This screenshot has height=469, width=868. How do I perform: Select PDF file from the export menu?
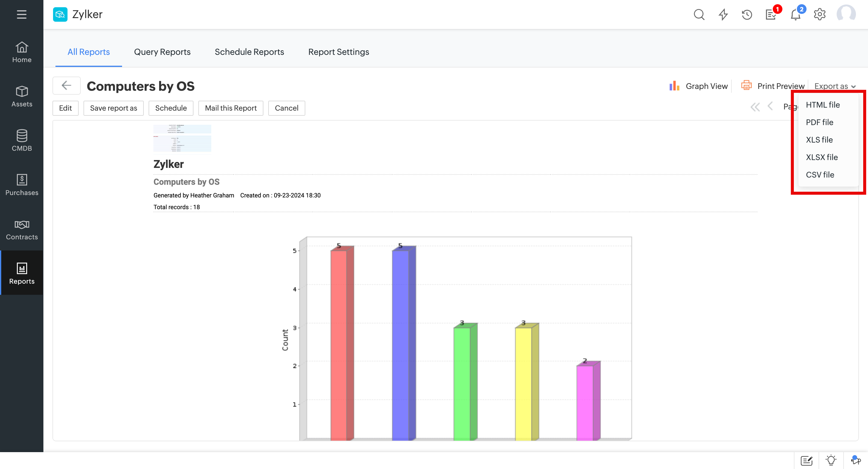pyautogui.click(x=819, y=122)
